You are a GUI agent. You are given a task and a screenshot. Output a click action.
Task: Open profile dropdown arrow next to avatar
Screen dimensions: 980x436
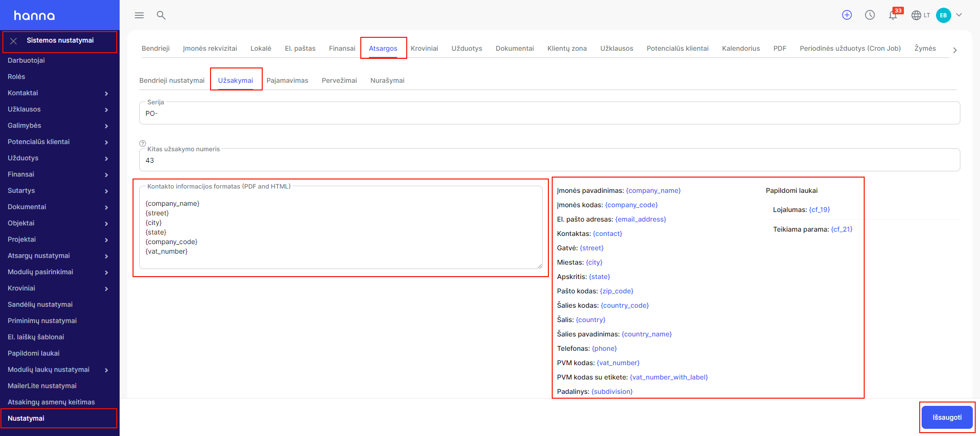[x=959, y=15]
